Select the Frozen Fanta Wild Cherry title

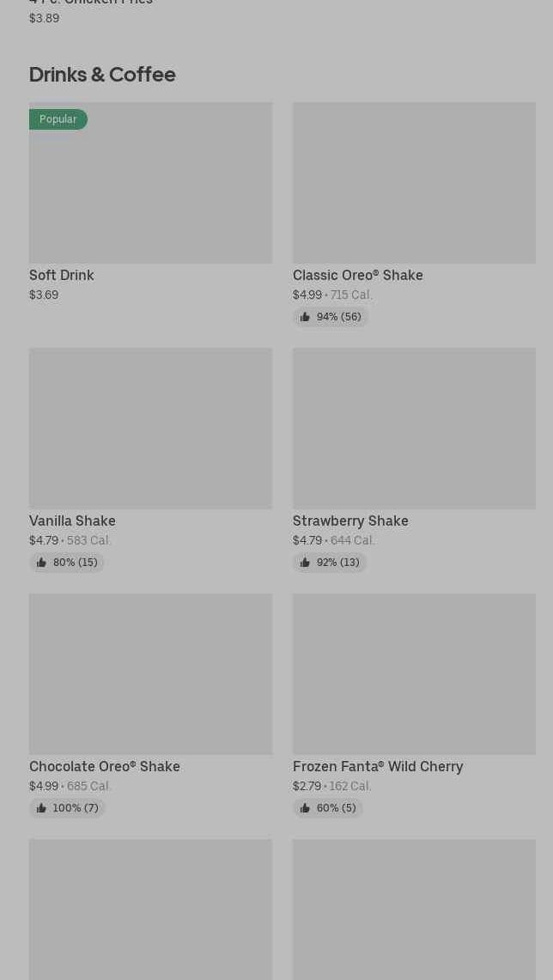[x=378, y=766]
